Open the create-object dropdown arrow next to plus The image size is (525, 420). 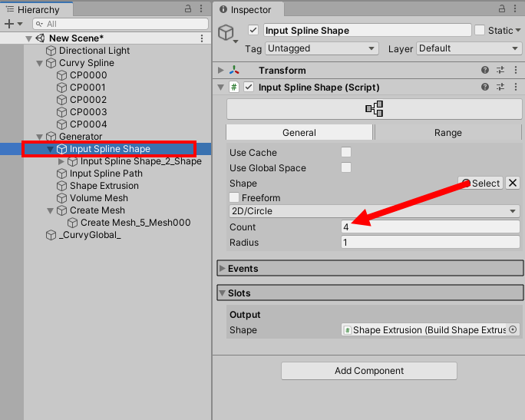click(20, 24)
